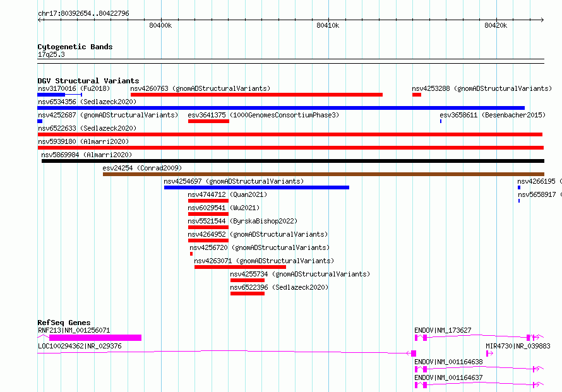Open the LOC100294362|NR_029376 gene label
Image resolution: width=562 pixels, height=392 pixels.
click(80, 346)
